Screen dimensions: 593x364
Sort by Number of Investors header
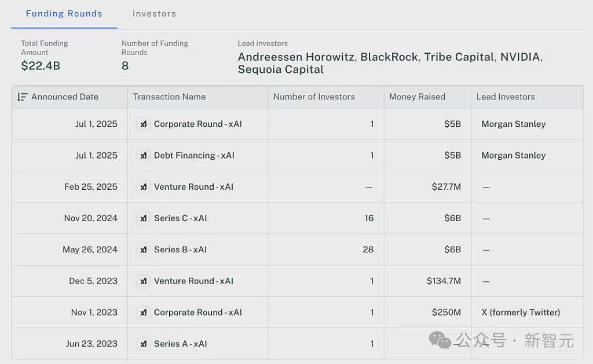click(314, 97)
